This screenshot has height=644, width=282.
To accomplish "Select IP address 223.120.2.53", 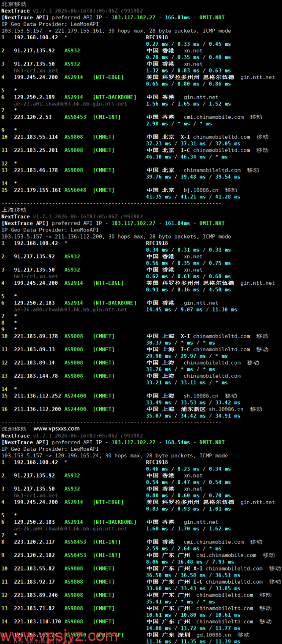I will [33, 117].
